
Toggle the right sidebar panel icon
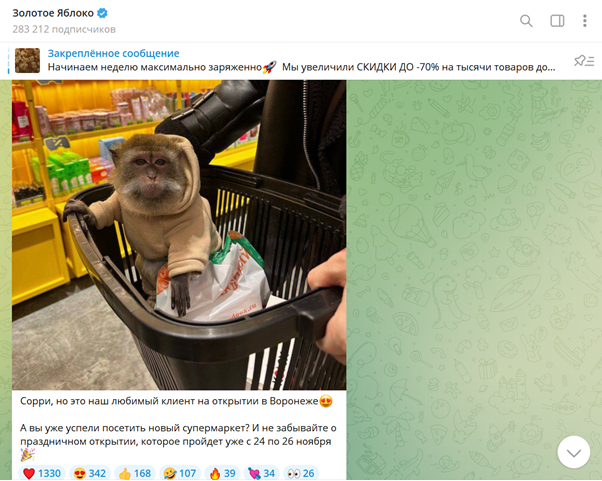coord(557,21)
